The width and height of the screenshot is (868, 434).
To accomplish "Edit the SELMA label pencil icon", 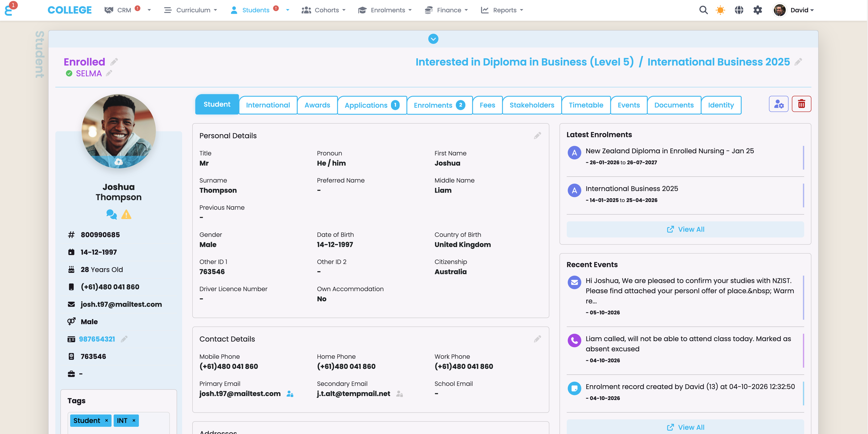I will 109,73.
